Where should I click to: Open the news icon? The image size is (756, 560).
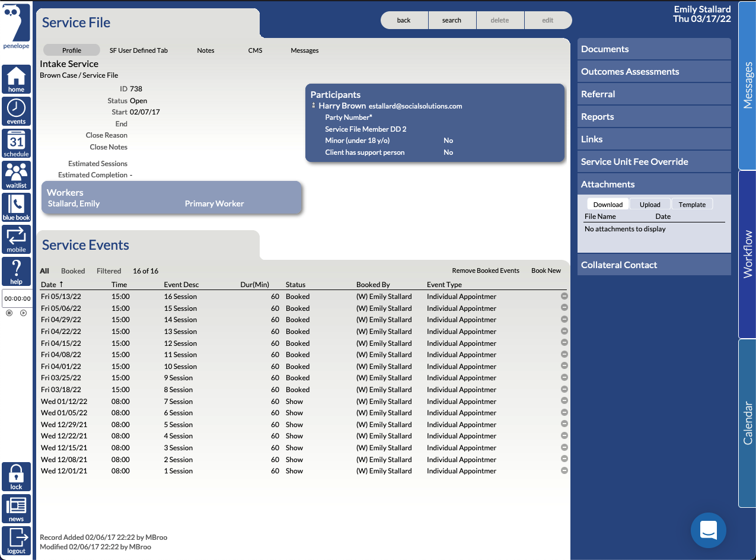click(16, 509)
